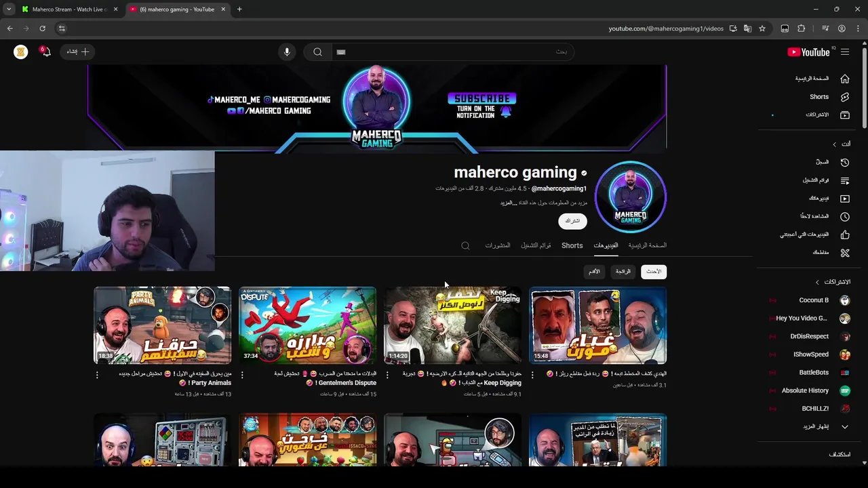Go to Home via sidebar house icon

(845, 79)
